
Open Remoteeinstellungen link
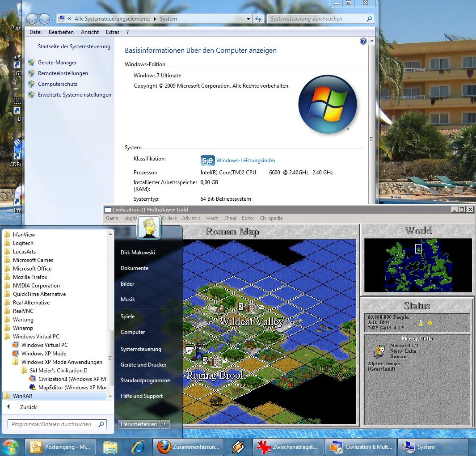63,73
